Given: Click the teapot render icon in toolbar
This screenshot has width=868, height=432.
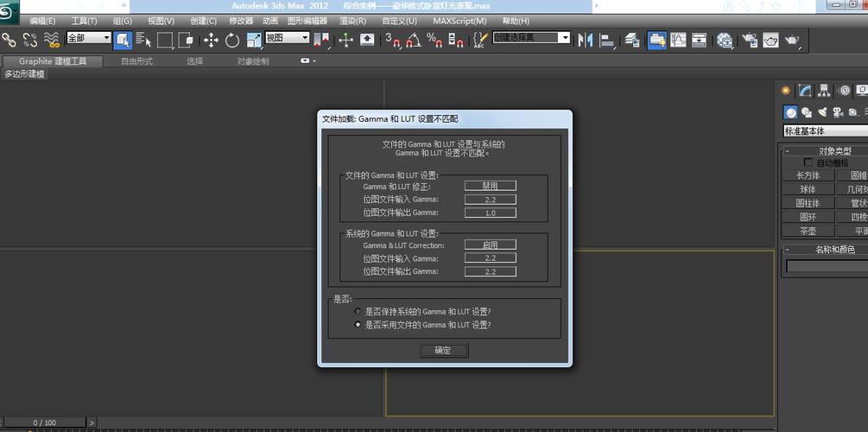Looking at the screenshot, I should [x=791, y=40].
